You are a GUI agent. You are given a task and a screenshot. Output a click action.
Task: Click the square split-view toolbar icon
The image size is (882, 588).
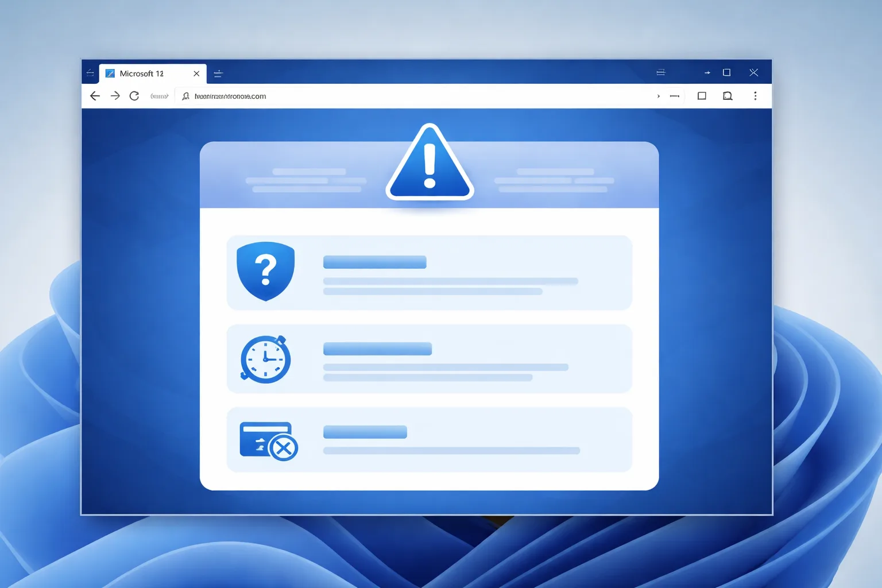coord(702,96)
